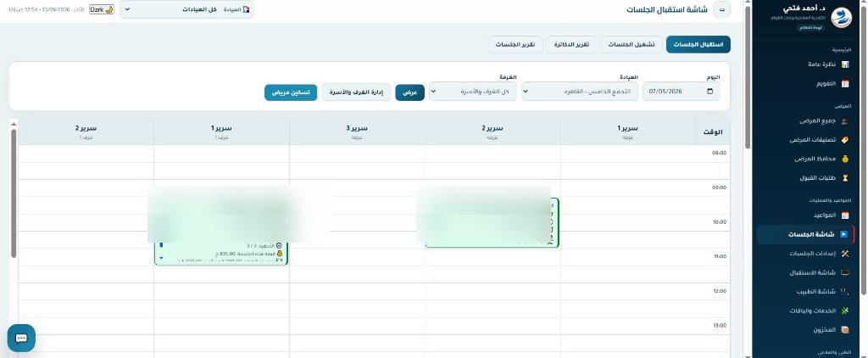Click the إدارة الغرف والأسرة button
The image size is (868, 358).
pos(357,92)
